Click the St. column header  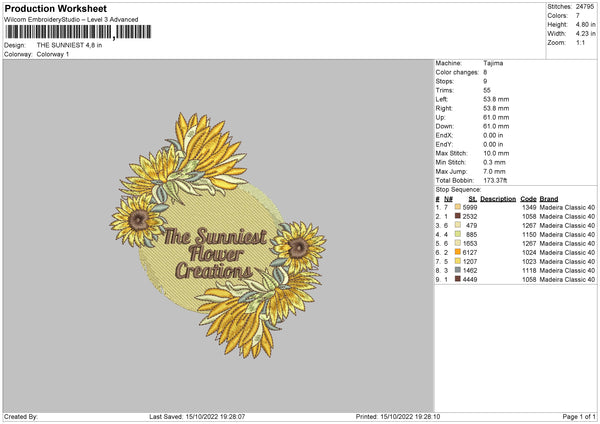point(473,199)
